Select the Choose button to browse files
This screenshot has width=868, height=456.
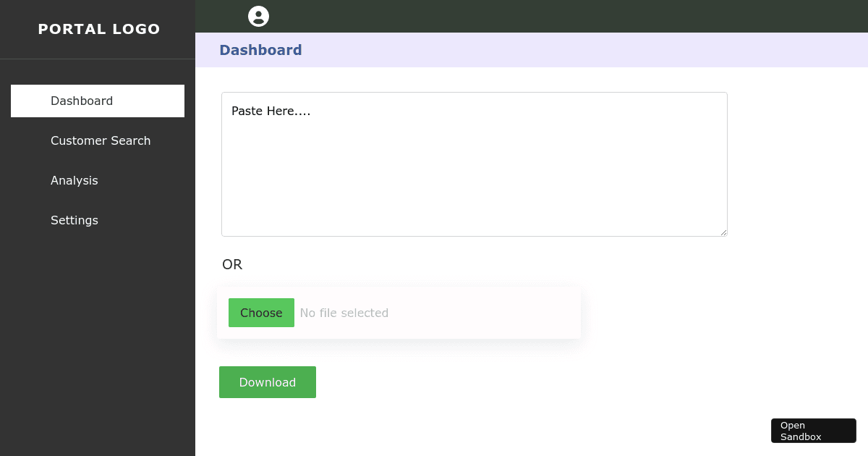(x=261, y=313)
